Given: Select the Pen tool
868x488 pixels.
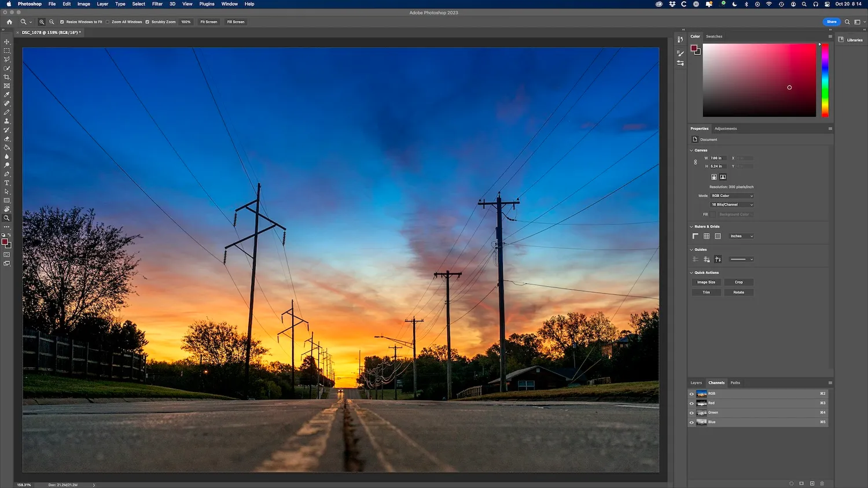Looking at the screenshot, I should [x=7, y=174].
